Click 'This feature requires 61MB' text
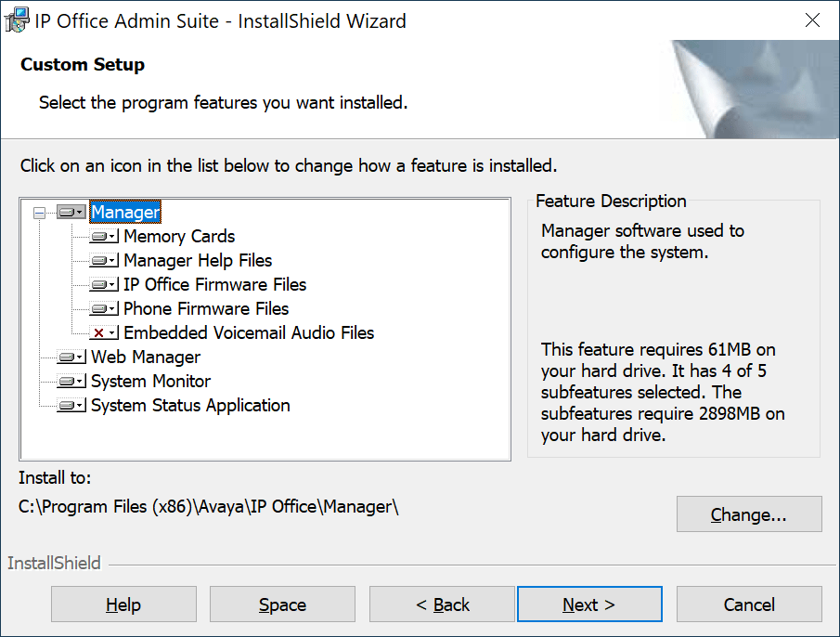Image resolution: width=840 pixels, height=637 pixels. click(x=663, y=392)
